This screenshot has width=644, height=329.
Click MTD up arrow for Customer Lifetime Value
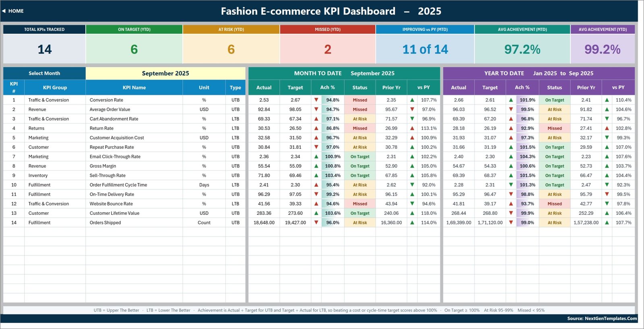tap(316, 213)
